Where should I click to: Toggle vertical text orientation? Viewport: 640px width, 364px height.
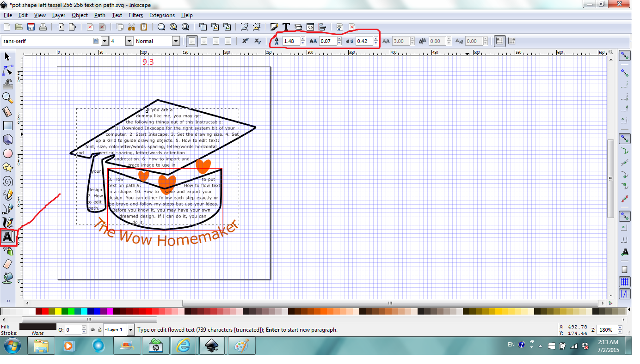pos(512,41)
